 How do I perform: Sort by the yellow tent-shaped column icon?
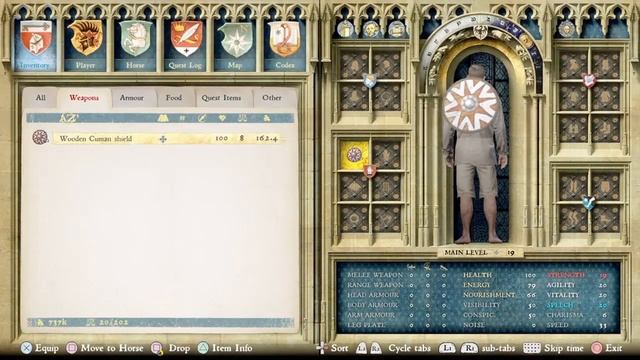point(163,118)
